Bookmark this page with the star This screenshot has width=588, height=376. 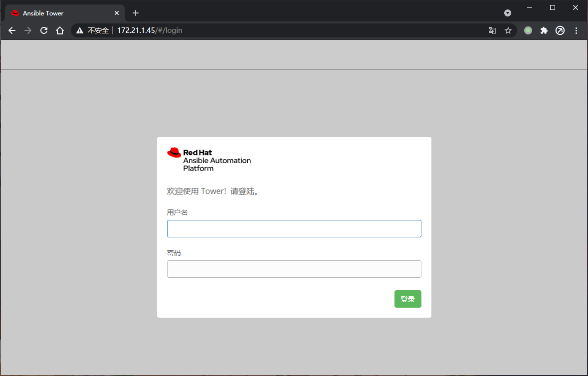[508, 30]
